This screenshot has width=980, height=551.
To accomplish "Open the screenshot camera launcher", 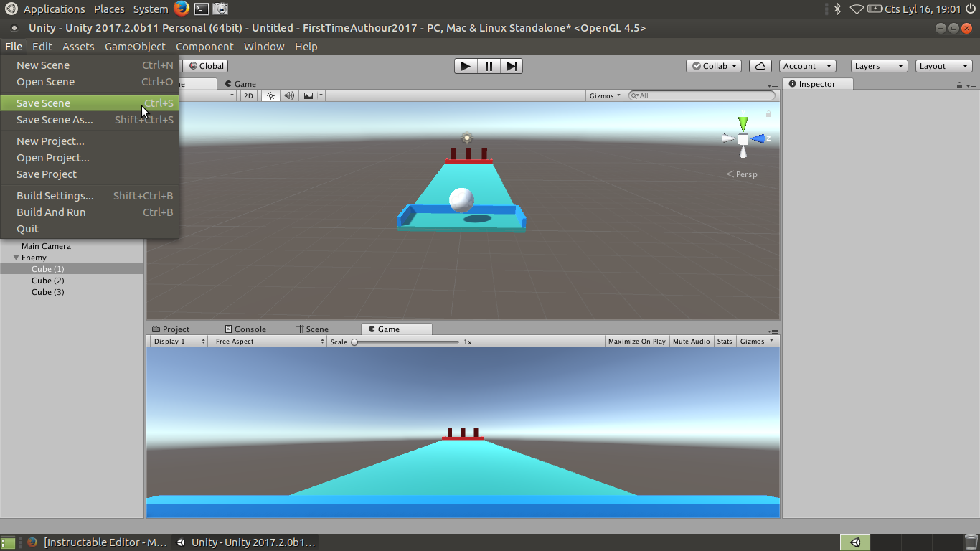I will pos(221,9).
